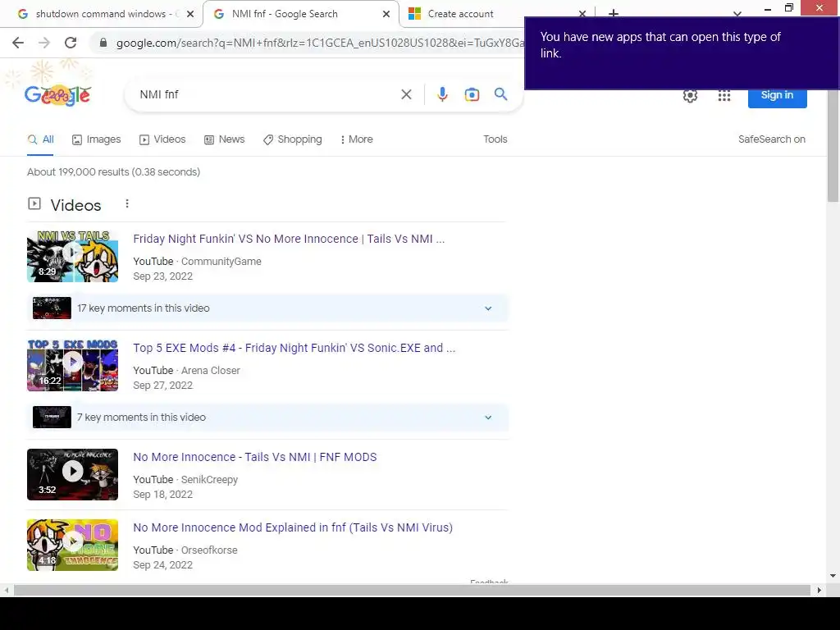Click the 'Sep 23, 2022' date
Viewport: 840px width, 630px height.
click(163, 276)
